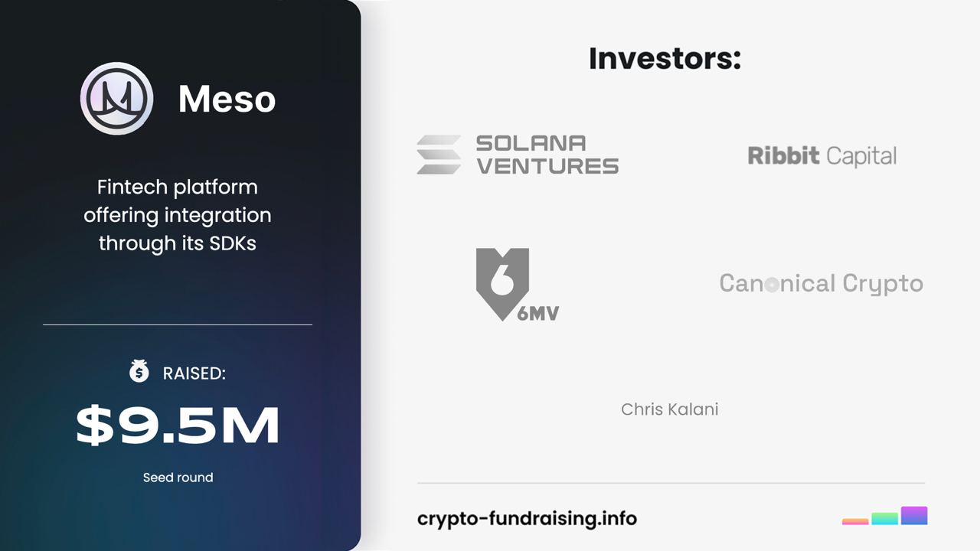Click the Seed round label
The width and height of the screenshot is (980, 551).
tap(178, 478)
